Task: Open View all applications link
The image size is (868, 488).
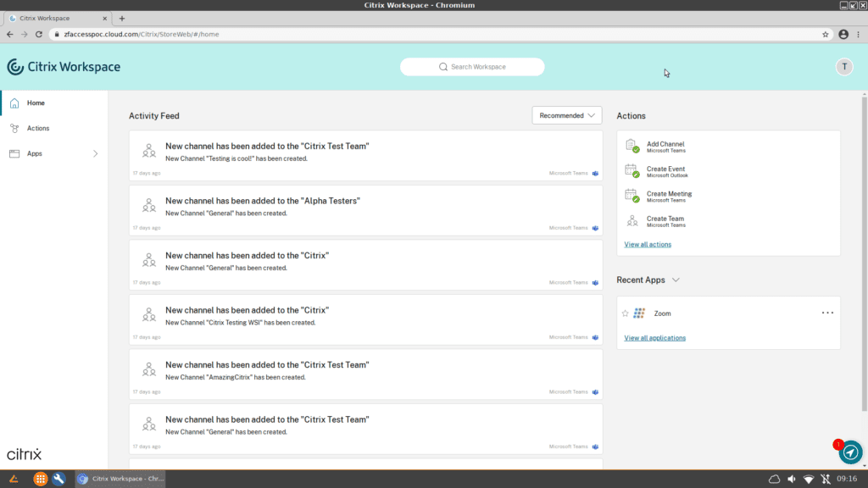Action: coord(655,338)
